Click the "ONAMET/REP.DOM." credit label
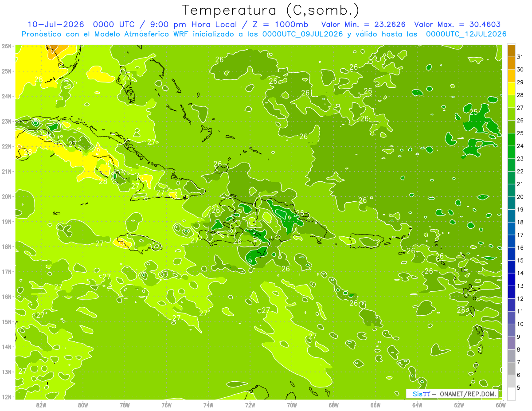 [x=468, y=394]
